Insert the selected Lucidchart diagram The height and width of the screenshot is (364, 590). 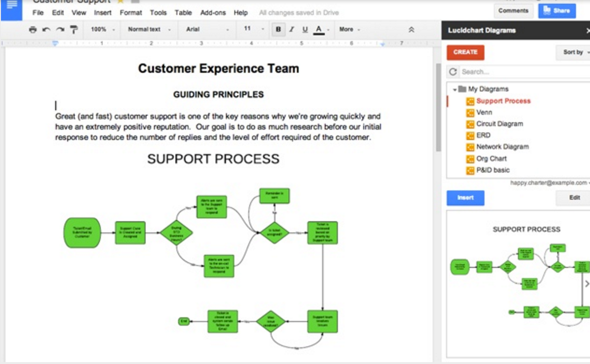click(465, 198)
